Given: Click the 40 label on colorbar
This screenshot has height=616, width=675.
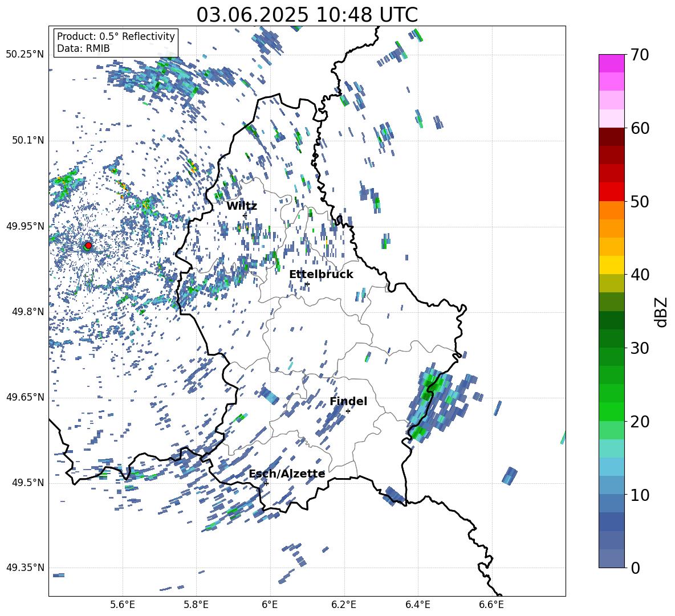Looking at the screenshot, I should [x=639, y=275].
